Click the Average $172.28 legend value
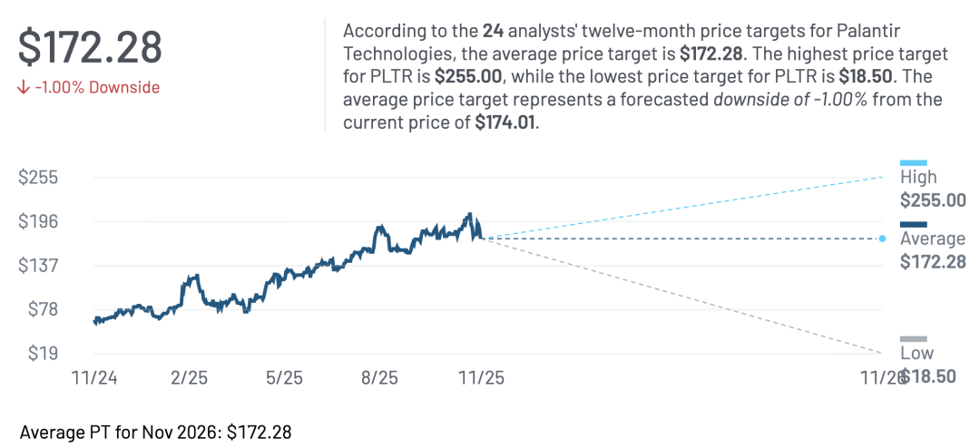This screenshot has height=448, width=980. click(x=933, y=262)
